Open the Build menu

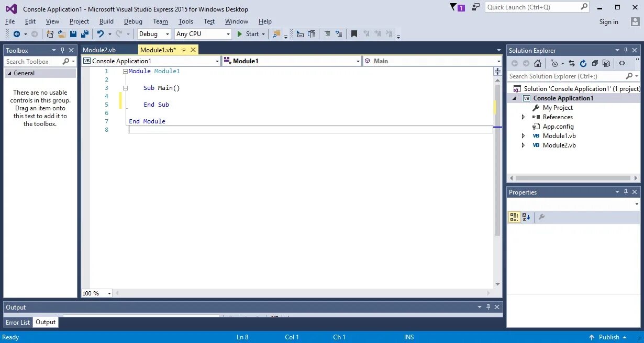point(106,21)
